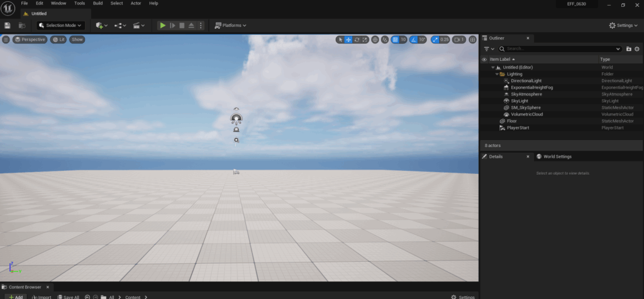Open the Lit view mode menu

[x=58, y=40]
